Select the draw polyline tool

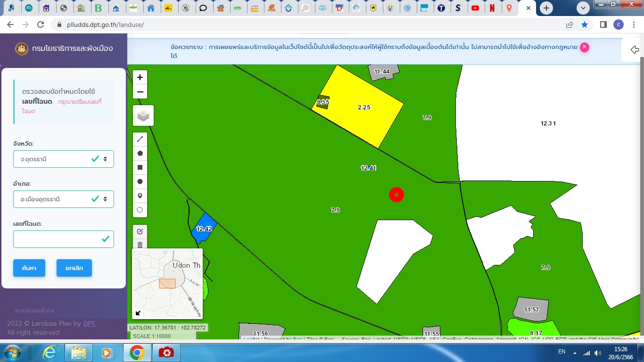click(x=140, y=139)
